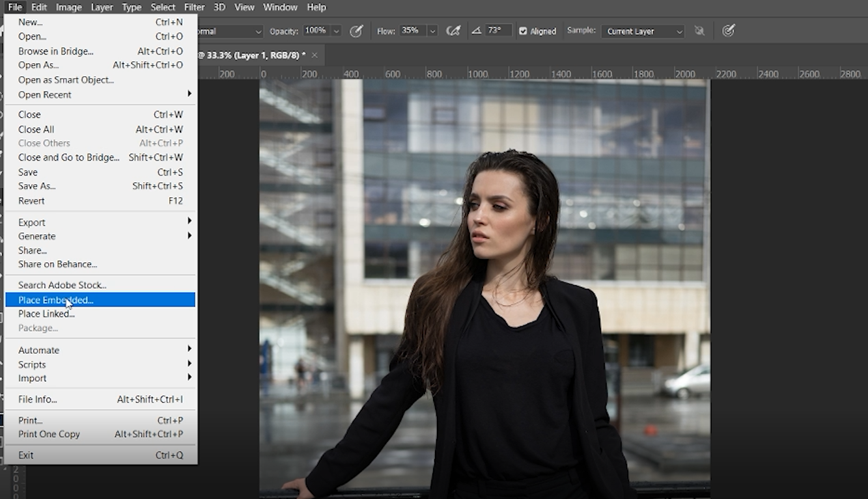The width and height of the screenshot is (868, 499).
Task: Open the Image menu
Action: [x=68, y=7]
